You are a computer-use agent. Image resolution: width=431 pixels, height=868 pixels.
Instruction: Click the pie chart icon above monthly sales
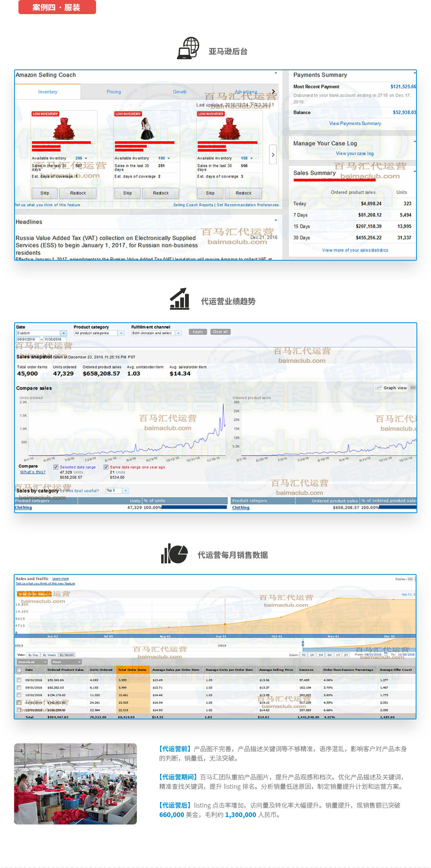click(174, 553)
